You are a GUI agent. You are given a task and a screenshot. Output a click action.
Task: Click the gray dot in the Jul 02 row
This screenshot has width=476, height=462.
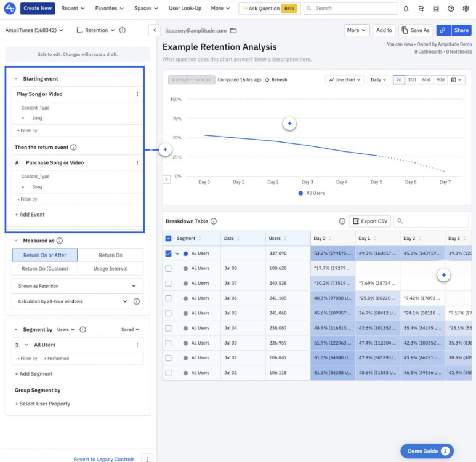pyautogui.click(x=185, y=358)
